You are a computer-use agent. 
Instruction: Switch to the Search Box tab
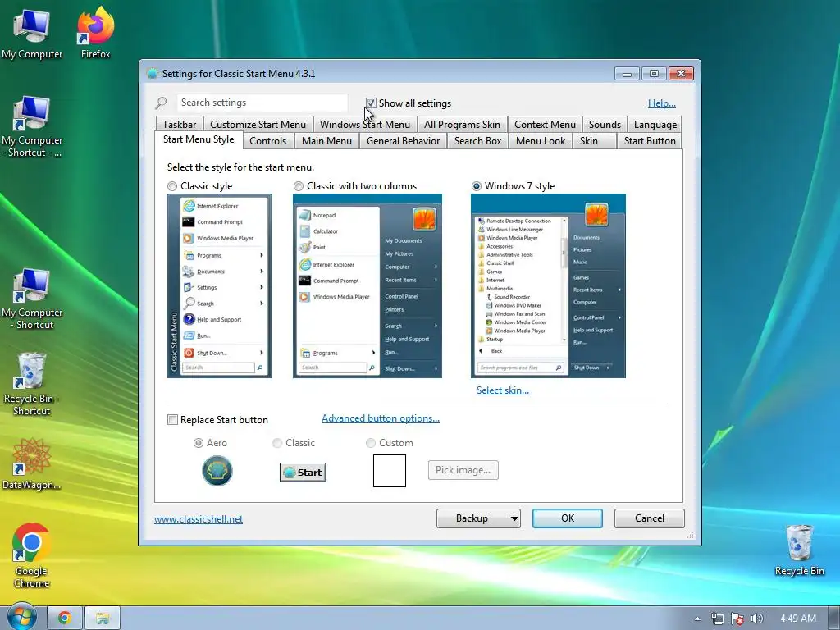click(x=478, y=141)
